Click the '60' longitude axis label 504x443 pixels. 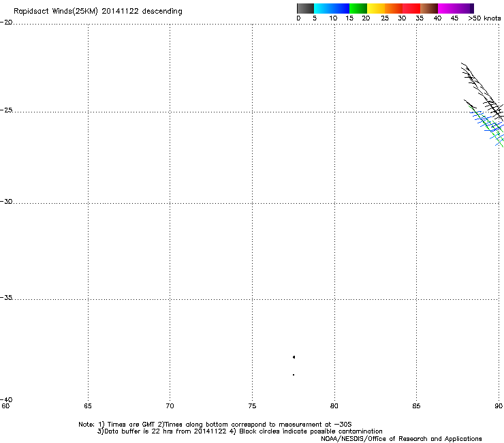pyautogui.click(x=5, y=406)
